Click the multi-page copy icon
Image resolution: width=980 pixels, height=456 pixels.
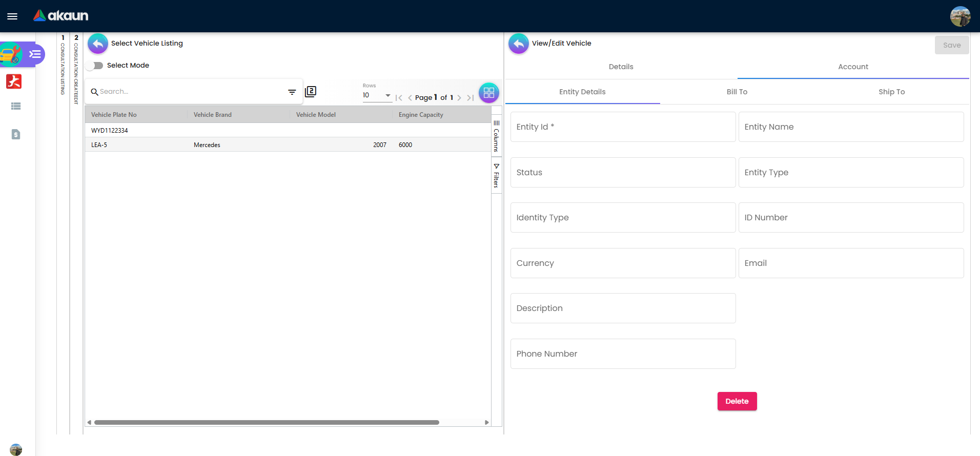click(x=311, y=92)
